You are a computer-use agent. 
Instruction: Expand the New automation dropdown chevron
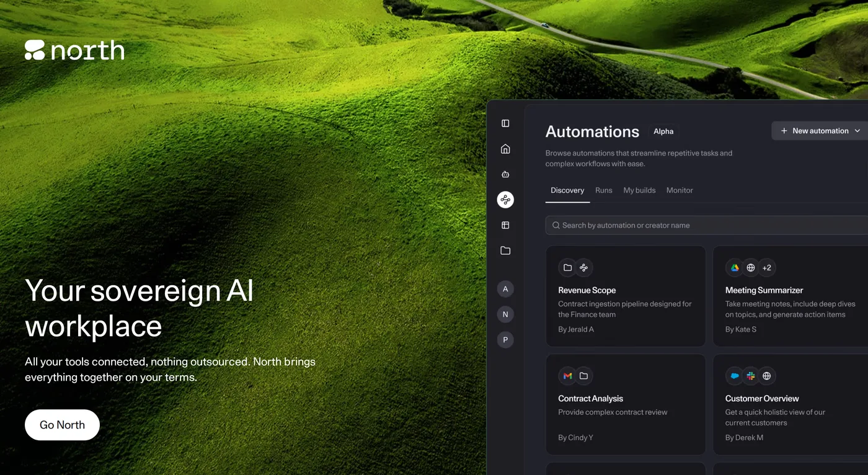tap(857, 131)
